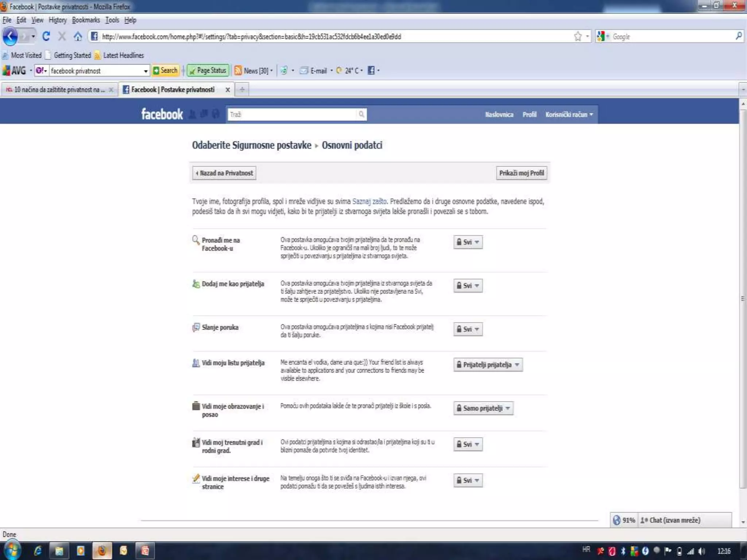Bookmark page with the star icon
Image resolution: width=747 pixels, height=560 pixels.
(578, 36)
